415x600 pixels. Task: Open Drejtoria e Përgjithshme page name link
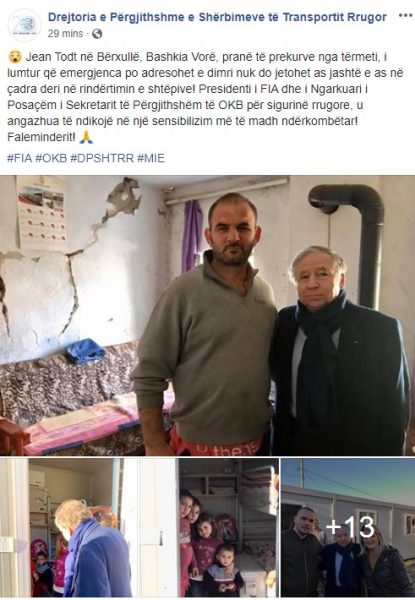click(217, 17)
